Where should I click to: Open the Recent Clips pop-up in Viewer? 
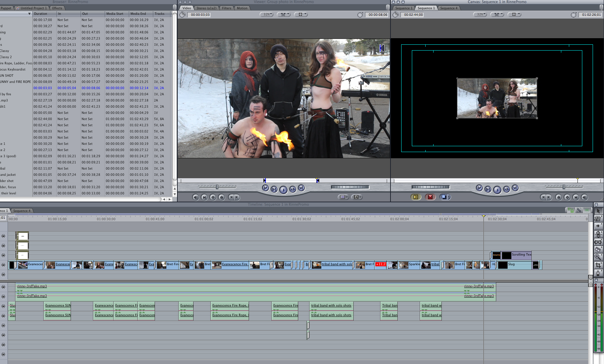click(343, 197)
